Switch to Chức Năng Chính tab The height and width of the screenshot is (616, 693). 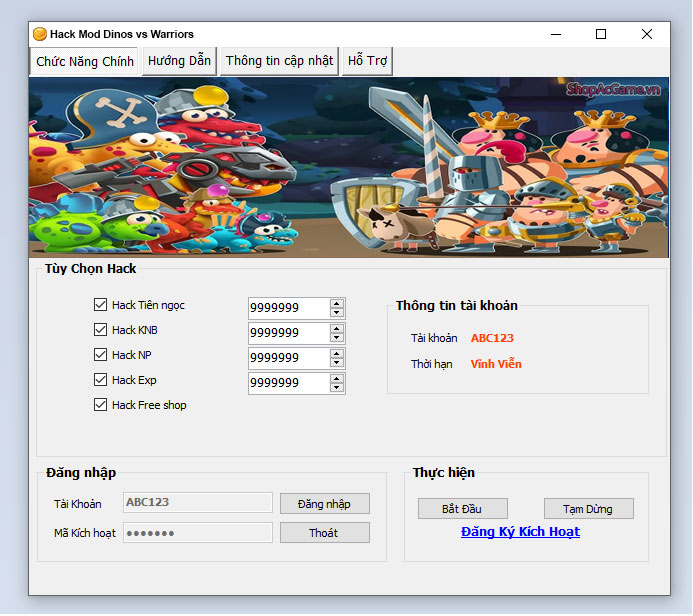(84, 61)
